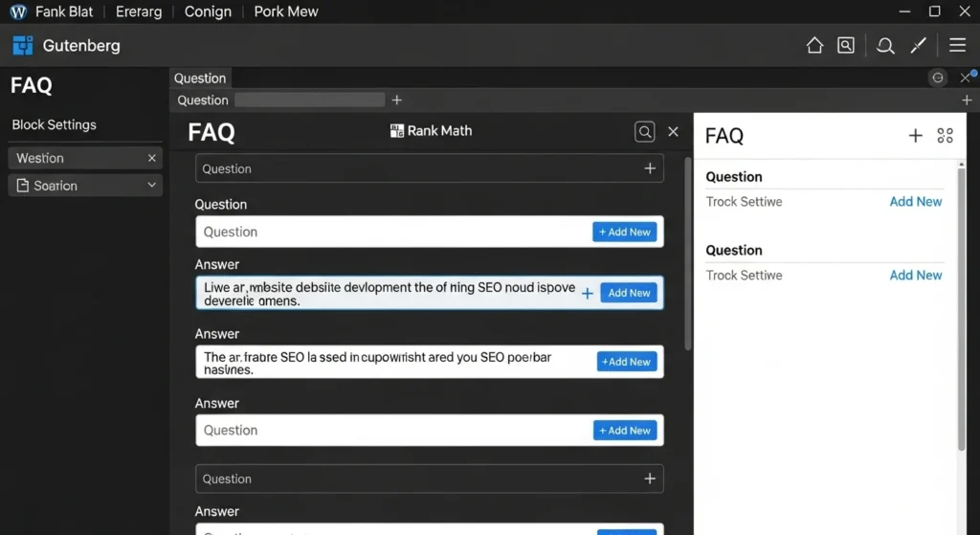The height and width of the screenshot is (535, 980).
Task: Click Add New in the SEO la ssed answer
Action: click(x=626, y=361)
